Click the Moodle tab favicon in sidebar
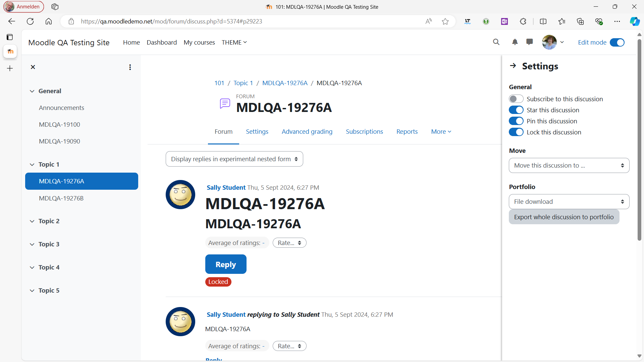Viewport: 644px width, 362px height. [x=10, y=51]
